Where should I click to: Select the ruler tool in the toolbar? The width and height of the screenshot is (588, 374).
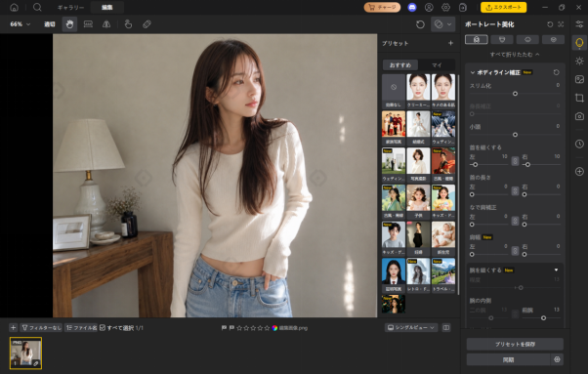88,24
